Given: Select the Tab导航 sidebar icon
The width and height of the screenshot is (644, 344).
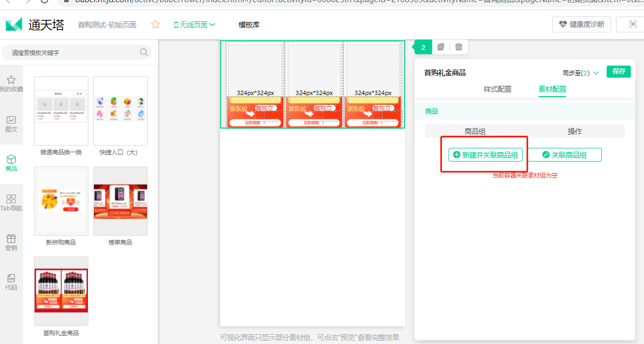Looking at the screenshot, I should pos(11,200).
